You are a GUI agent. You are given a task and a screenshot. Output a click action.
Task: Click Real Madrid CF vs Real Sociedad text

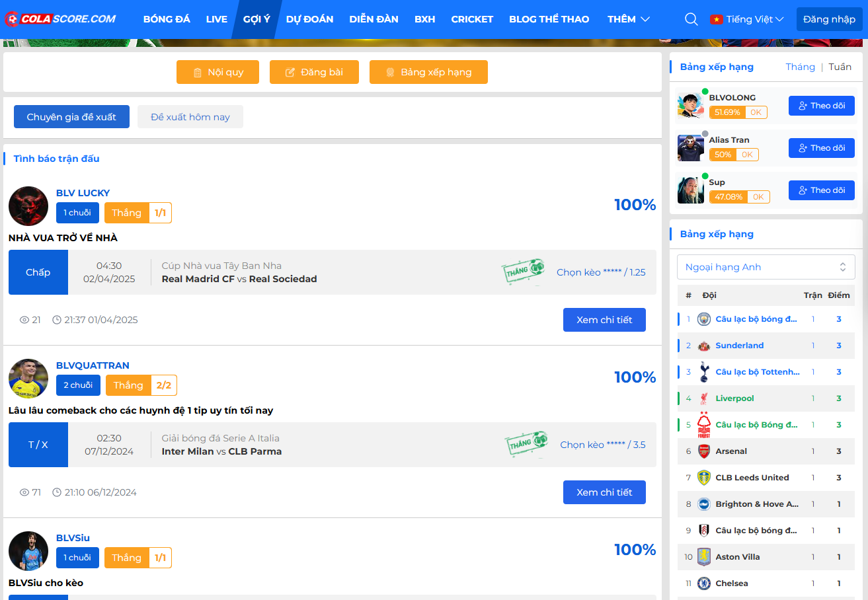point(239,279)
